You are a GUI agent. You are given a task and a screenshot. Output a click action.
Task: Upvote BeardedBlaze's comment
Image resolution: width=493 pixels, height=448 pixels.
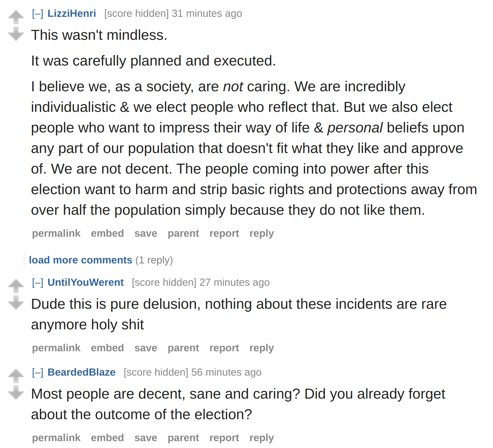16,376
